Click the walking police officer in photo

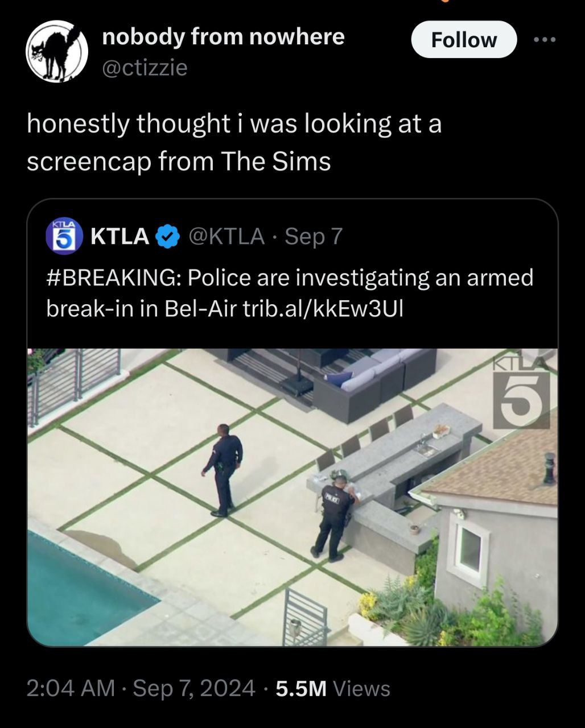(225, 469)
